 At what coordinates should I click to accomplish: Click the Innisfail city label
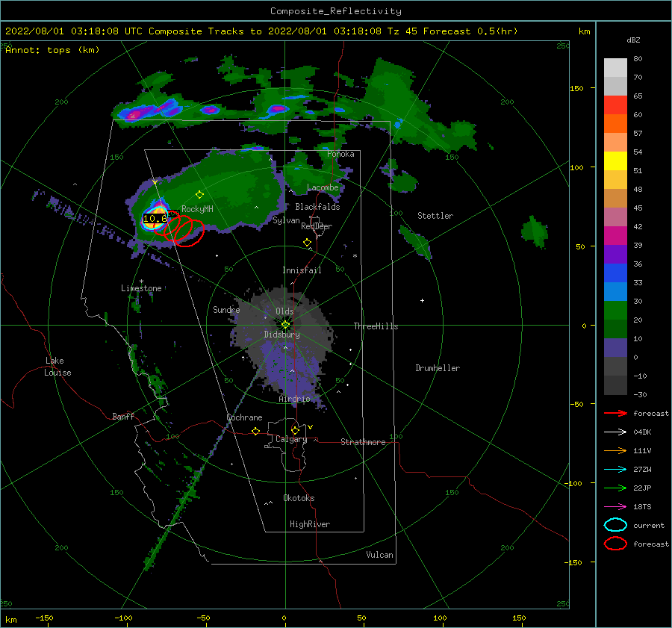pos(302,270)
